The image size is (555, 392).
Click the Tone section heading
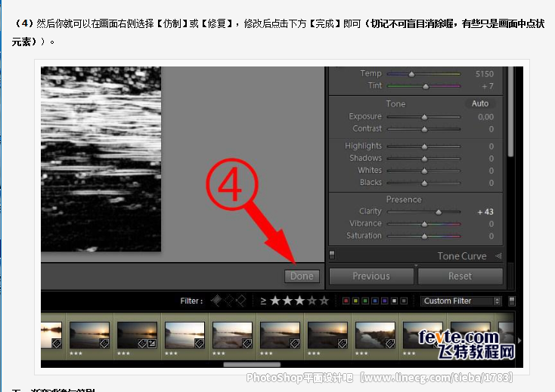click(395, 104)
